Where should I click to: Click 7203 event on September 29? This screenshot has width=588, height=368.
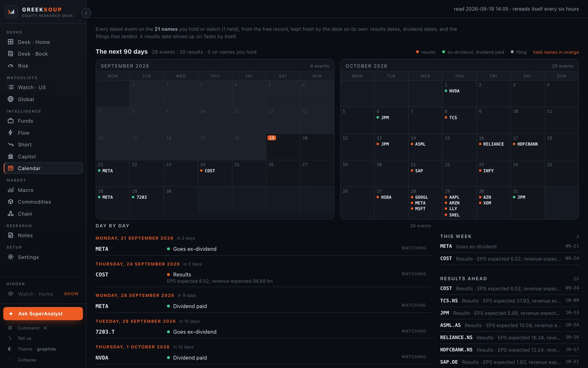(139, 197)
